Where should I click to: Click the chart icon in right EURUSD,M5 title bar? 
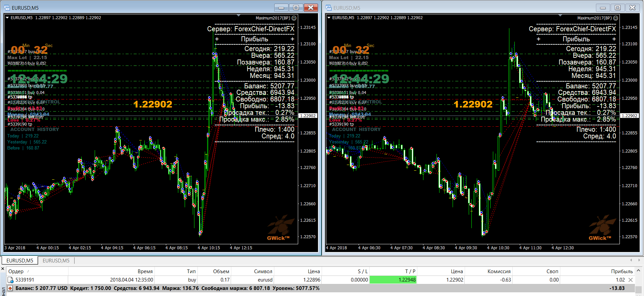[x=329, y=8]
